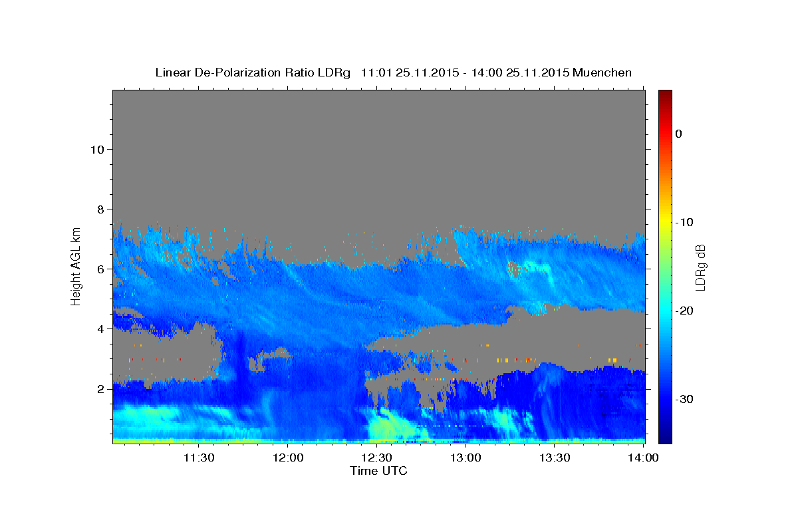This screenshot has height=532, width=798.
Task: Select the "Muenchen" location text in the title
Action: tap(602, 72)
